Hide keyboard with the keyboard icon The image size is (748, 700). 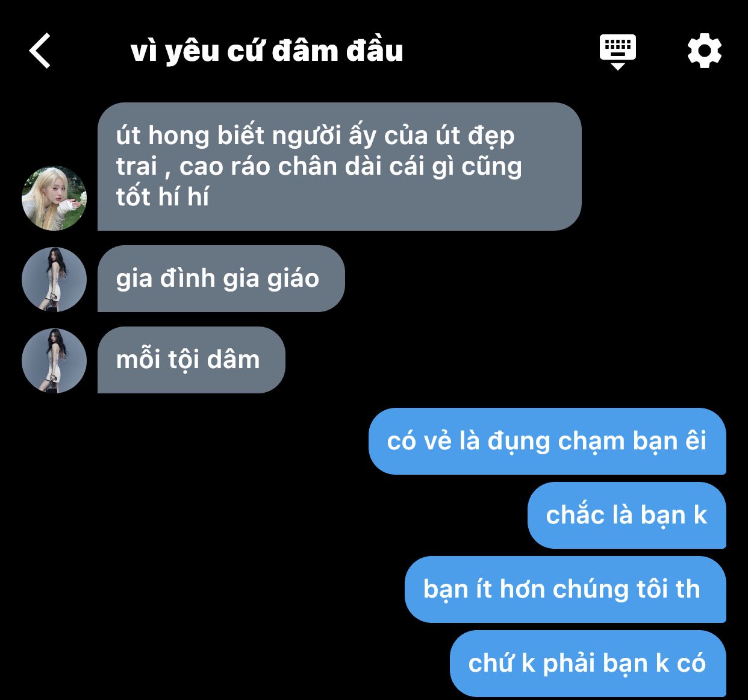(x=618, y=52)
